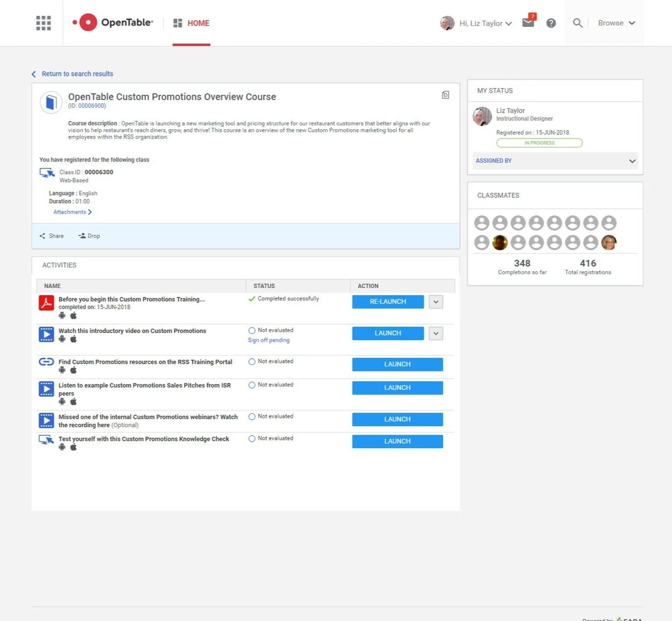Click the 348 completions count
The width and height of the screenshot is (672, 621).
click(522, 263)
